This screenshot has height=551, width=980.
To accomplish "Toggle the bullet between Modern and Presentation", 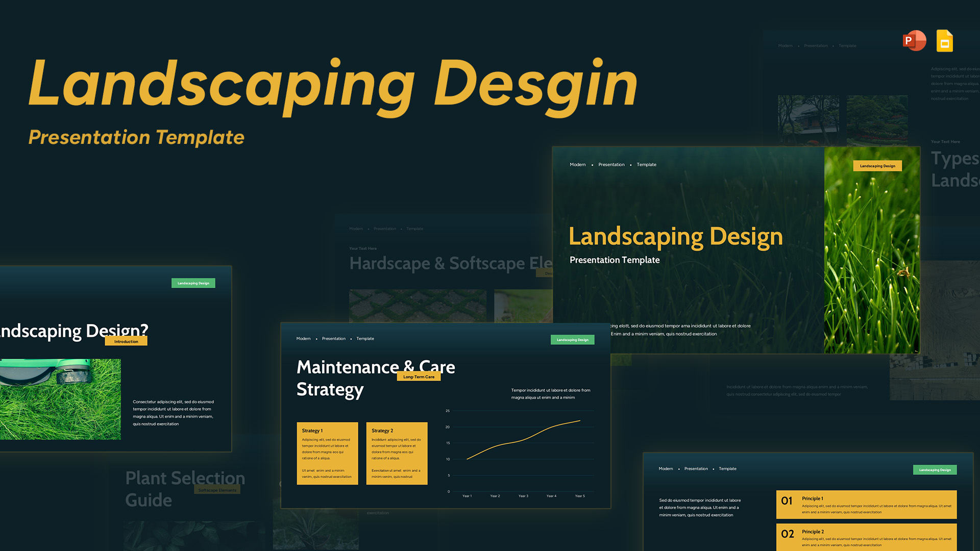I will (x=592, y=164).
